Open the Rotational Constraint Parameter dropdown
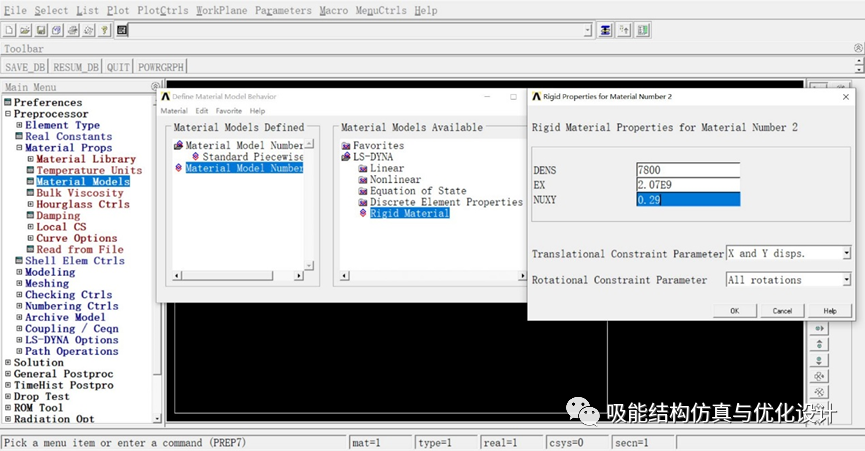Image resolution: width=865 pixels, height=451 pixels. click(846, 280)
